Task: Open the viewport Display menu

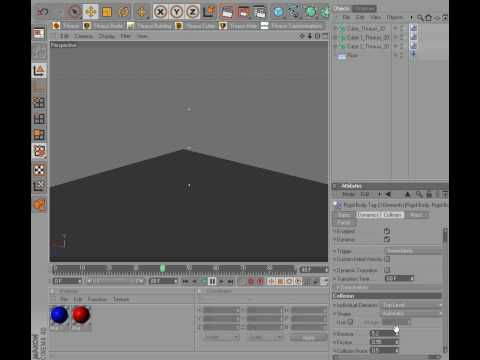Action: (106, 36)
